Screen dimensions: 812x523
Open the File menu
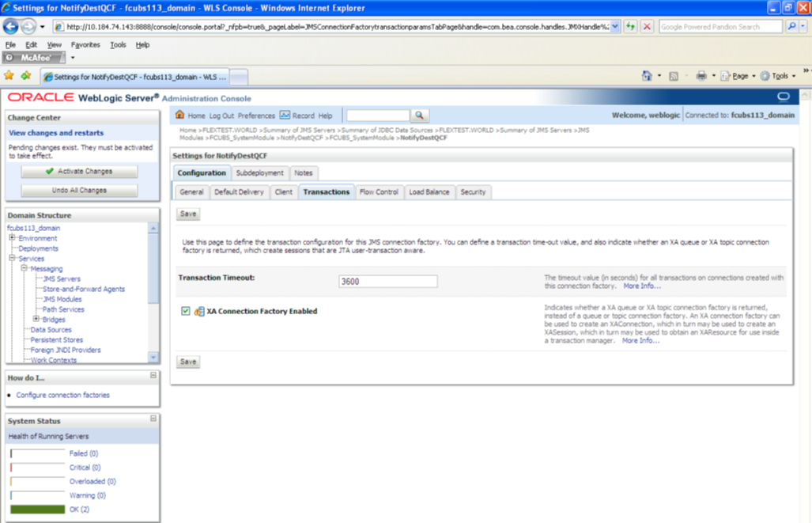click(10, 44)
